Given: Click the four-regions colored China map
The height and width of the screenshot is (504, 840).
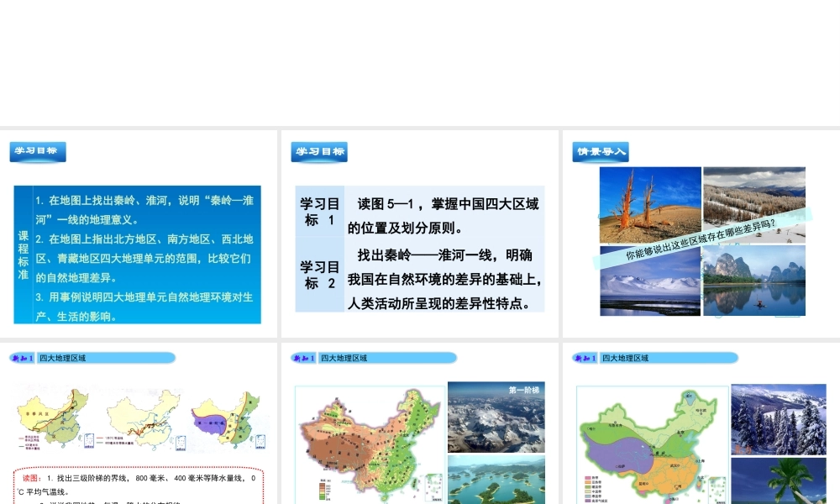Looking at the screenshot, I should point(652,445).
